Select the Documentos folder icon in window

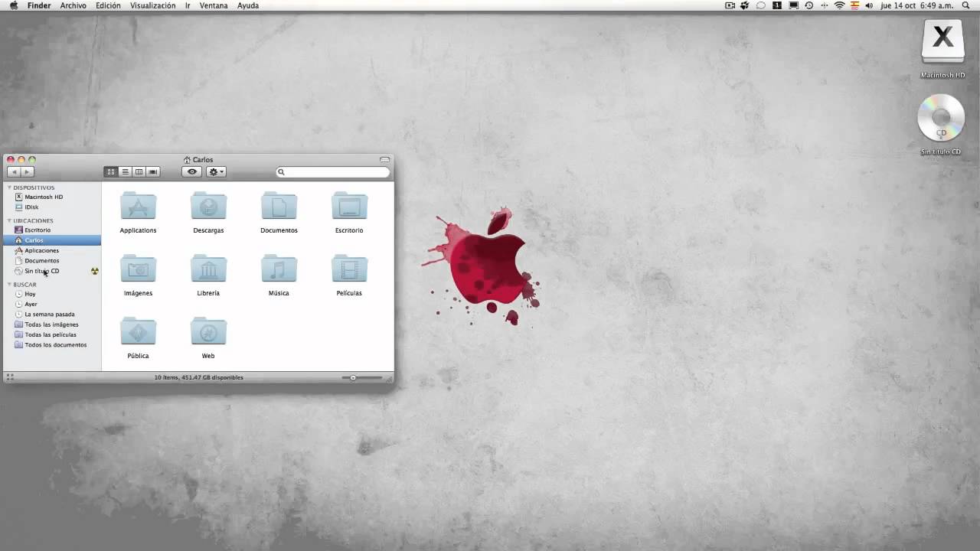pos(279,206)
